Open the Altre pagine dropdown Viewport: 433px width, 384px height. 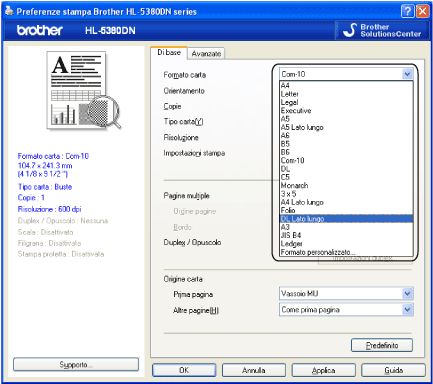(x=346, y=310)
